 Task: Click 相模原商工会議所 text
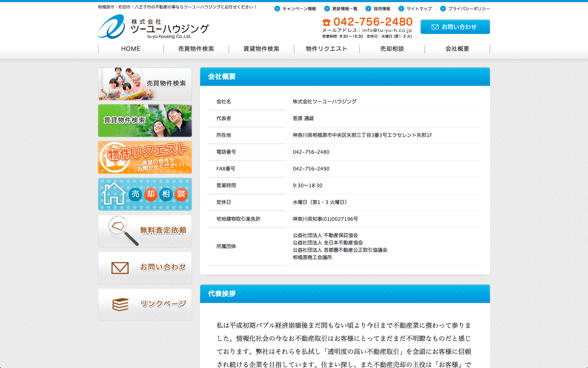(x=312, y=257)
